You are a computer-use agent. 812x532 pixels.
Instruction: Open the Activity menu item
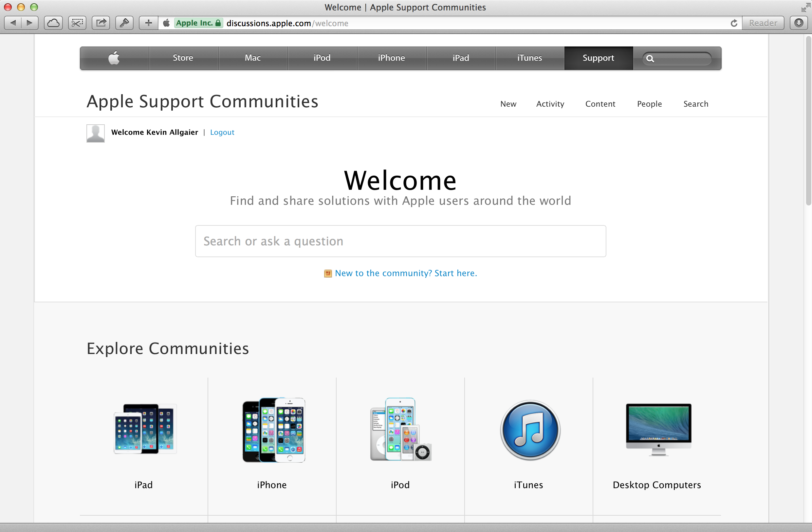coord(550,104)
